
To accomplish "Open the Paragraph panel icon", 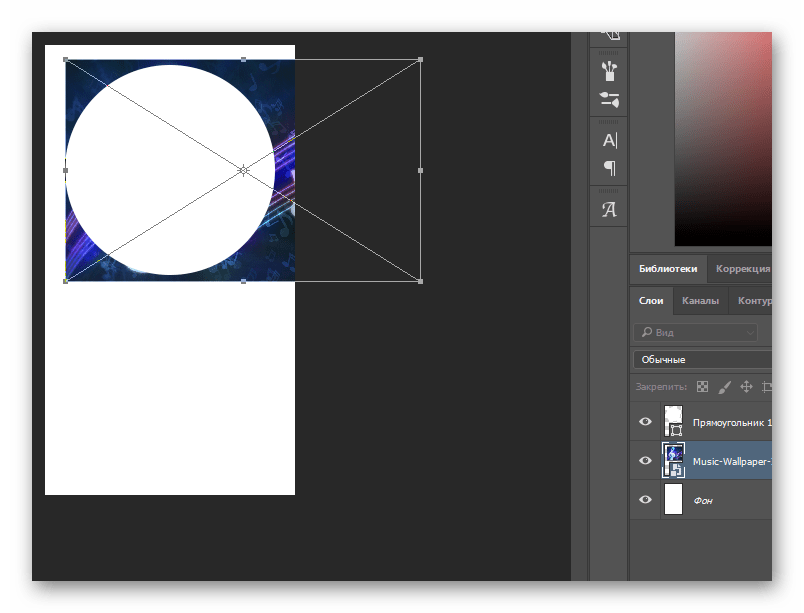I will pyautogui.click(x=610, y=168).
